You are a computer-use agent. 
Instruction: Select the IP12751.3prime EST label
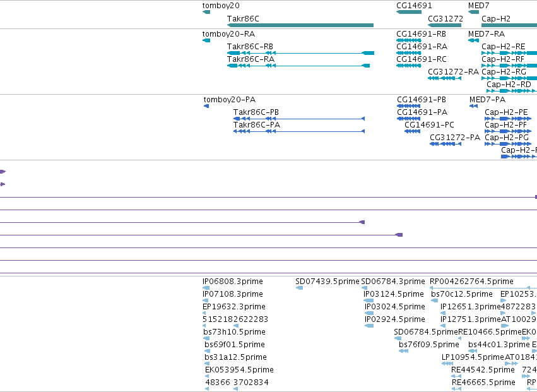pyautogui.click(x=471, y=319)
